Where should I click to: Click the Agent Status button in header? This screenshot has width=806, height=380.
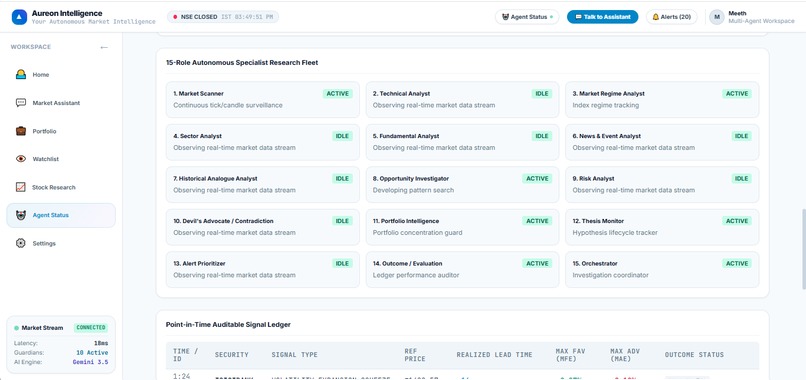point(527,17)
